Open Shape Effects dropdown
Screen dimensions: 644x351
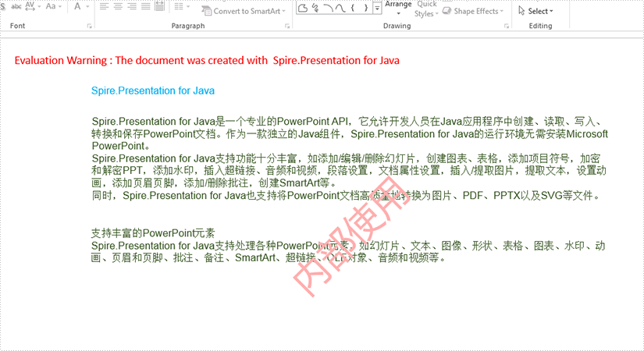472,11
